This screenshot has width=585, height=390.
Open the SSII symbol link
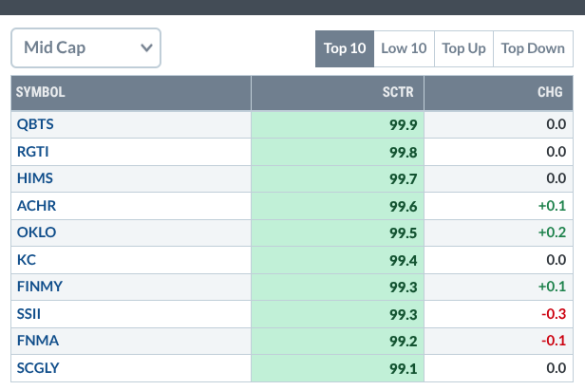[28, 314]
